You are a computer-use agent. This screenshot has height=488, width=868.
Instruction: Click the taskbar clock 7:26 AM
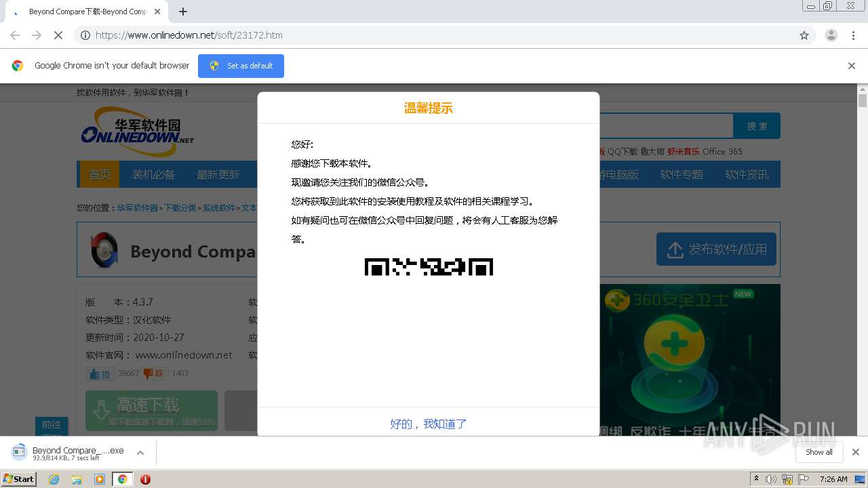tap(833, 479)
